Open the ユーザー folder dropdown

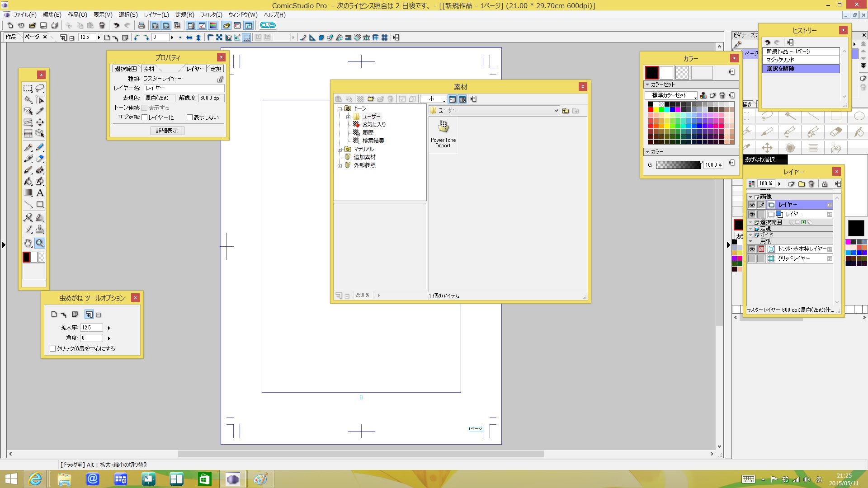tap(556, 111)
